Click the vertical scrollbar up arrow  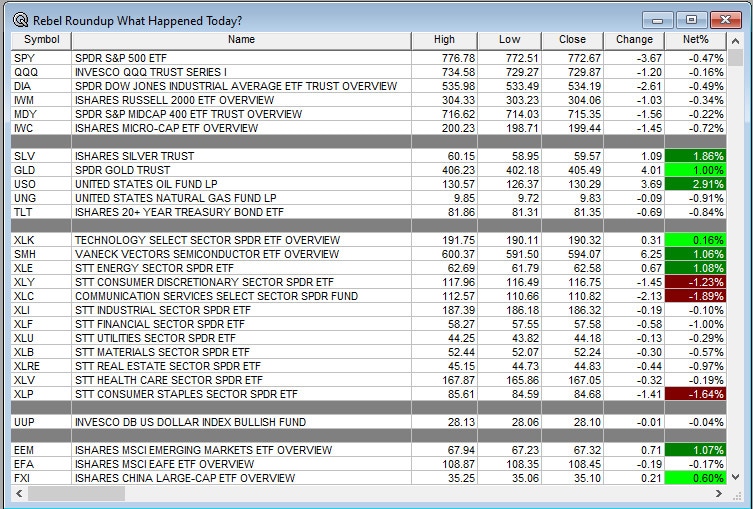click(735, 41)
